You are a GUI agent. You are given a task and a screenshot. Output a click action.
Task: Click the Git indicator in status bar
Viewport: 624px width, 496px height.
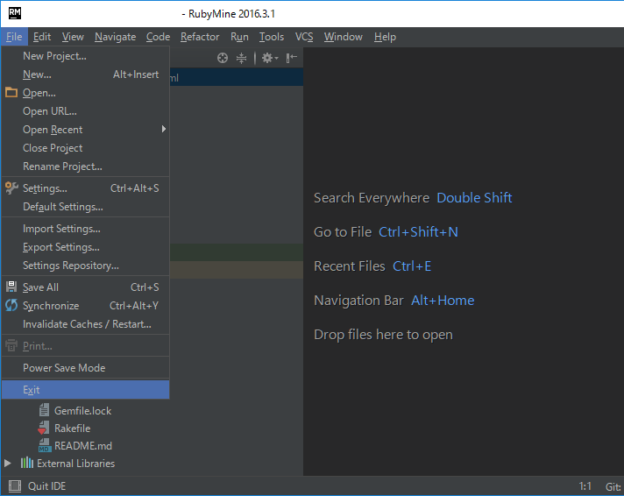(612, 487)
